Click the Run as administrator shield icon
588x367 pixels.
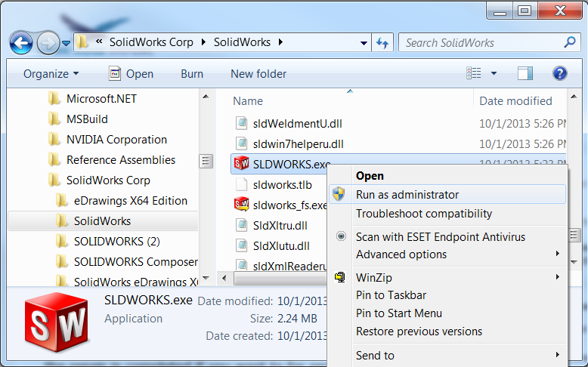[339, 194]
